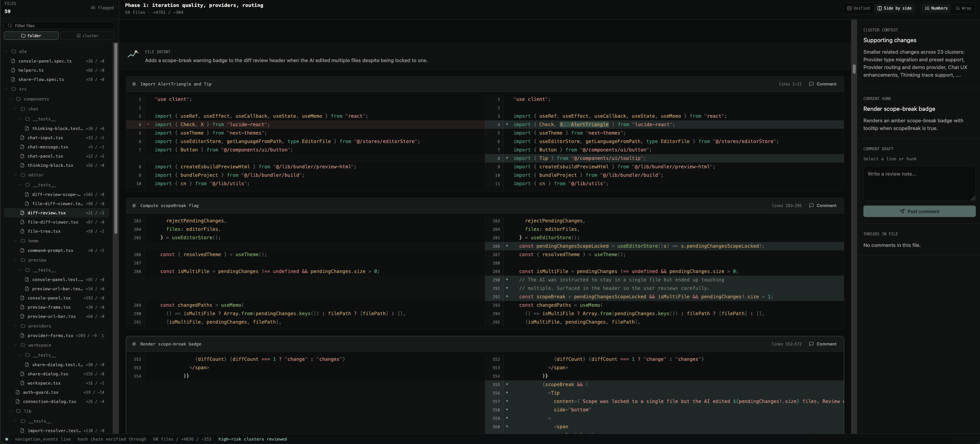Click file icon next to thinking-block.test

pyautogui.click(x=27, y=128)
